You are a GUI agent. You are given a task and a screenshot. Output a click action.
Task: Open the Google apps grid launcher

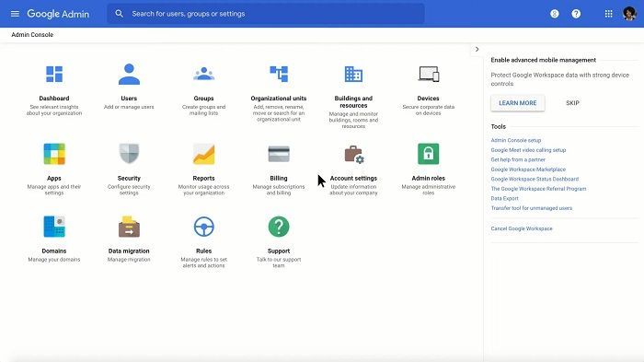pos(609,14)
